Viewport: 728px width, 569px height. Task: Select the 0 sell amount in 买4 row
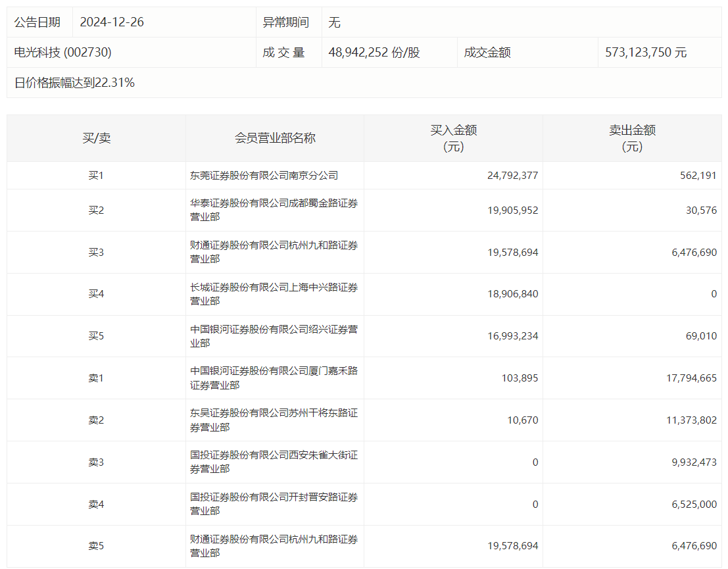[714, 294]
